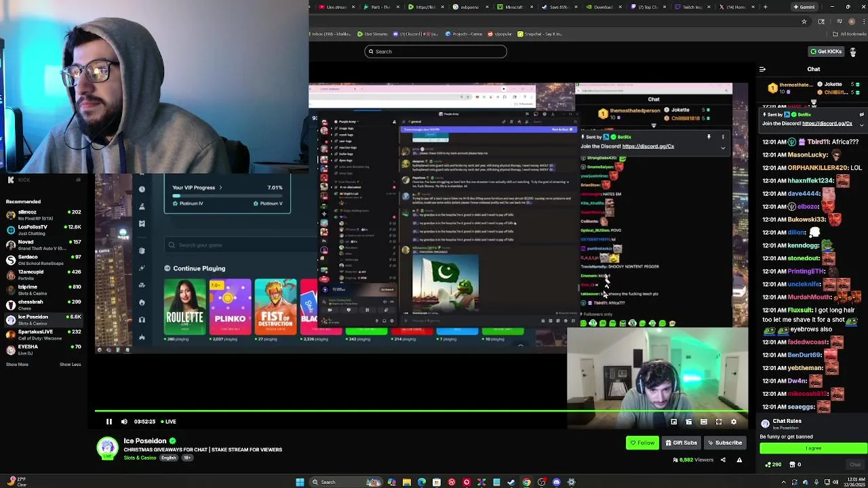
Task: Open the Kick logo home link
Action: (x=19, y=180)
